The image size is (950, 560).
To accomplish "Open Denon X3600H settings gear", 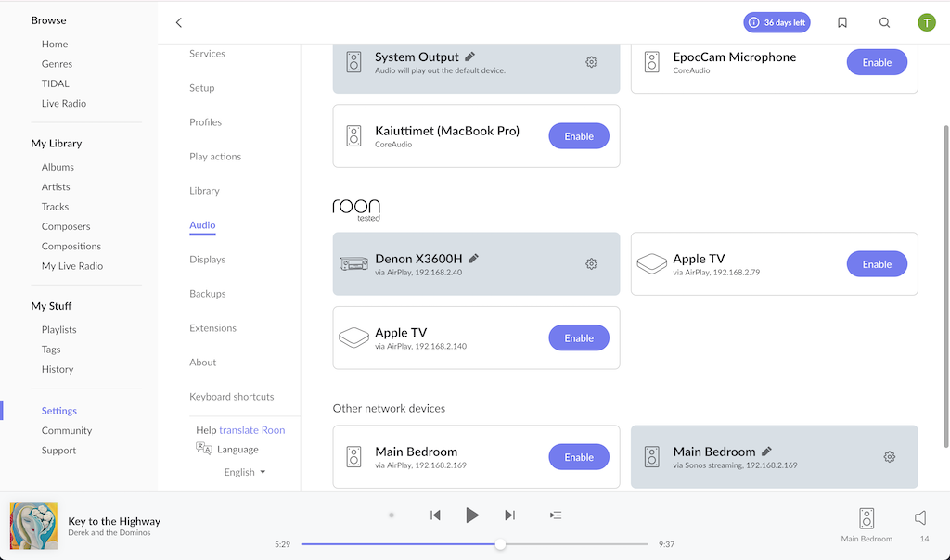I will [591, 264].
